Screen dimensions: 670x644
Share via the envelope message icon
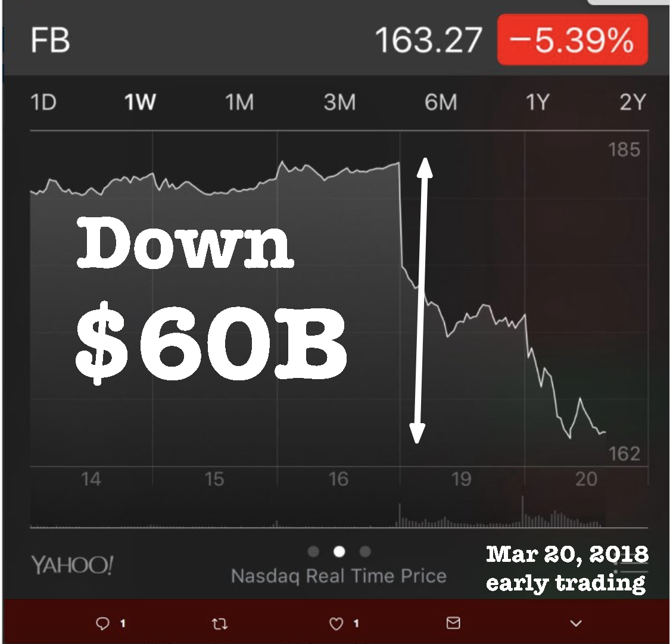coord(453,623)
